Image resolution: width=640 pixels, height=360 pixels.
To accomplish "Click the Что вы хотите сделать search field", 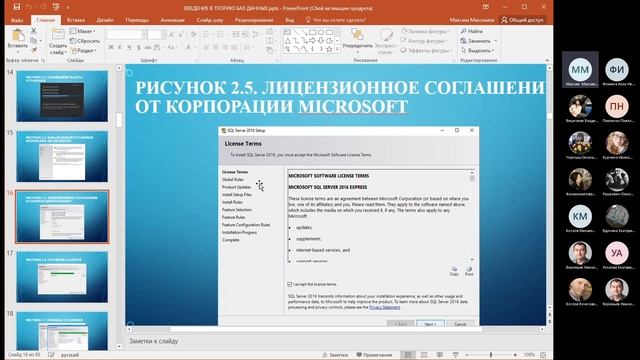I will click(336, 20).
